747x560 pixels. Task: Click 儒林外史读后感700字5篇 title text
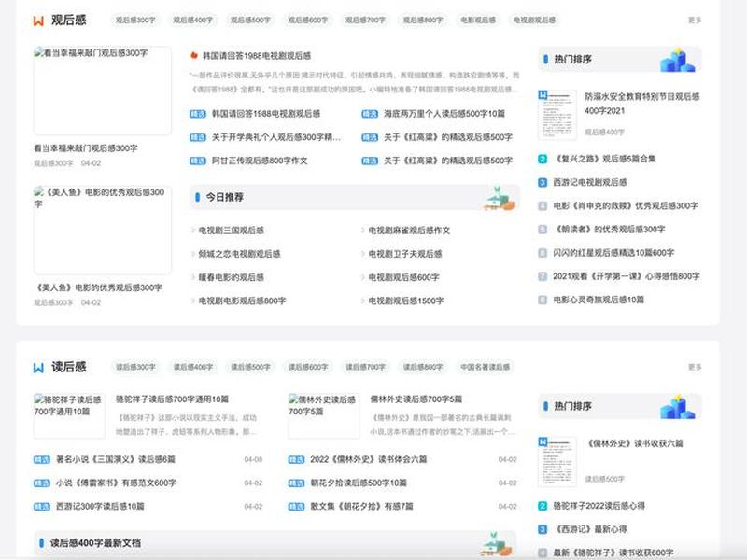click(416, 399)
